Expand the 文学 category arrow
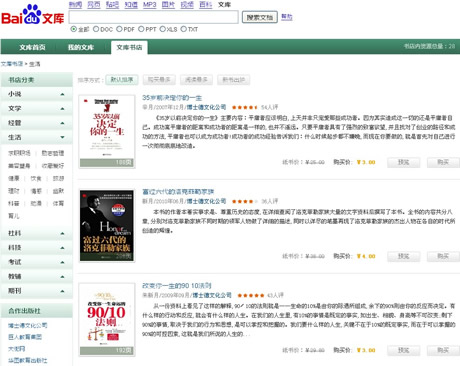Image resolution: width=460 pixels, height=366 pixels. [x=62, y=109]
